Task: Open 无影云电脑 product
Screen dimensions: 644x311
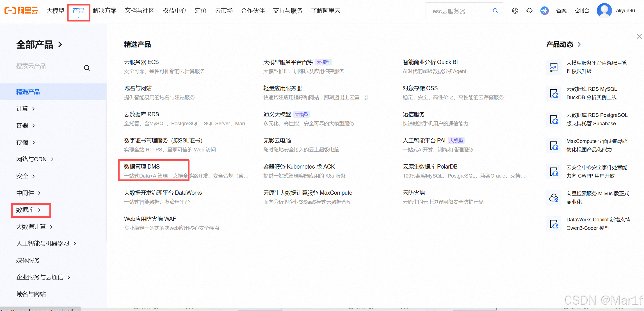Action: [277, 140]
